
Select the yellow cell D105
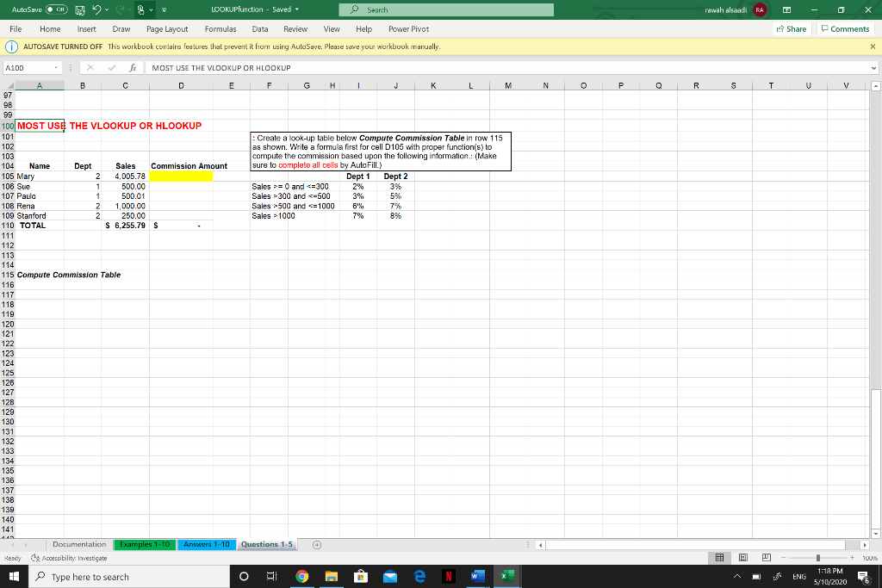point(181,176)
